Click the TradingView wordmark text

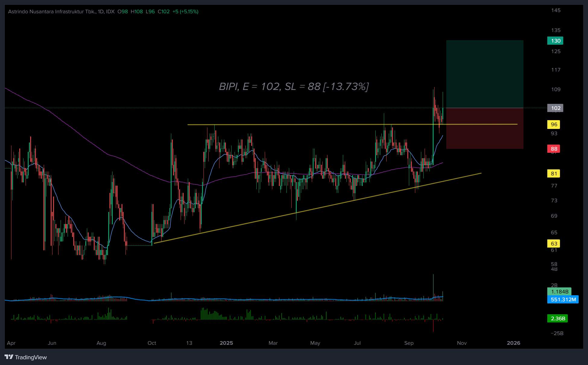[31, 357]
